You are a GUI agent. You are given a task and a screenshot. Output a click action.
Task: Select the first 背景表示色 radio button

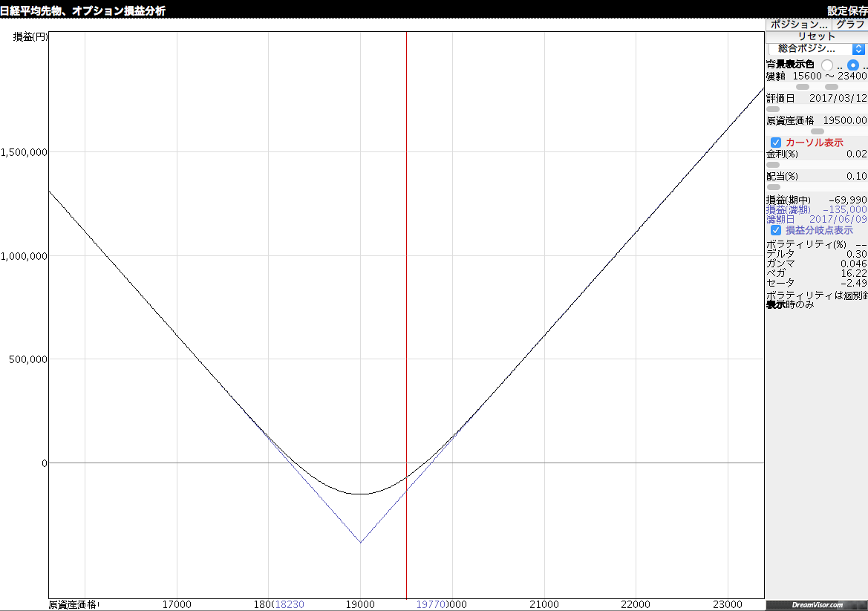(x=827, y=65)
